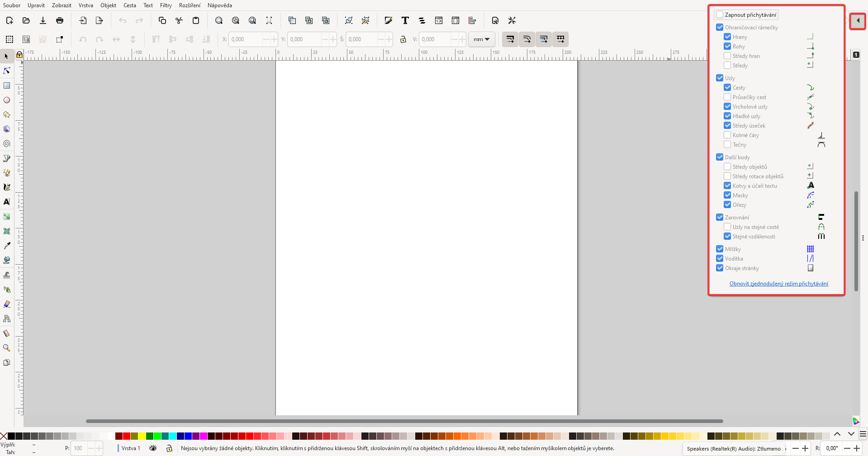Open the XML editor from the toolbar
The width and height of the screenshot is (868, 456).
click(439, 20)
